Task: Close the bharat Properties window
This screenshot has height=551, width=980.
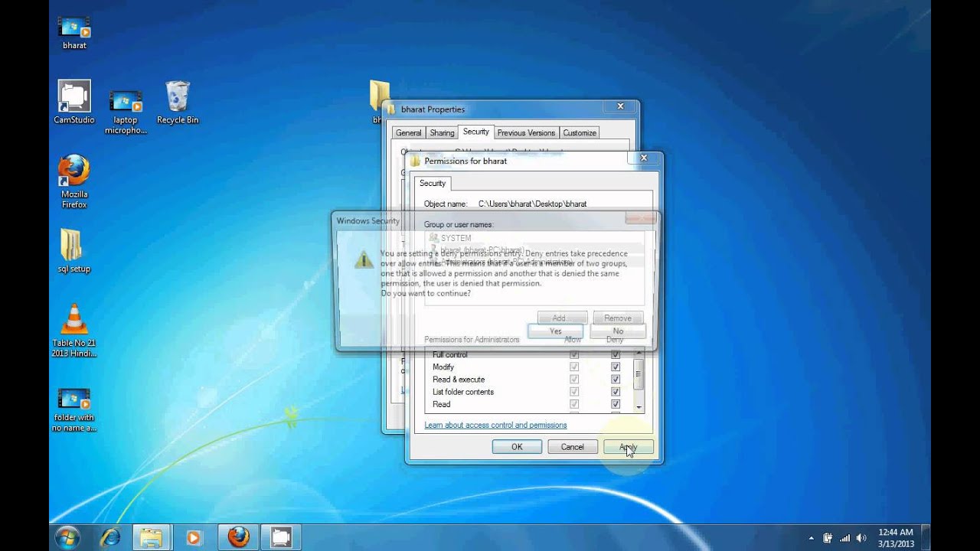Action: [x=620, y=106]
